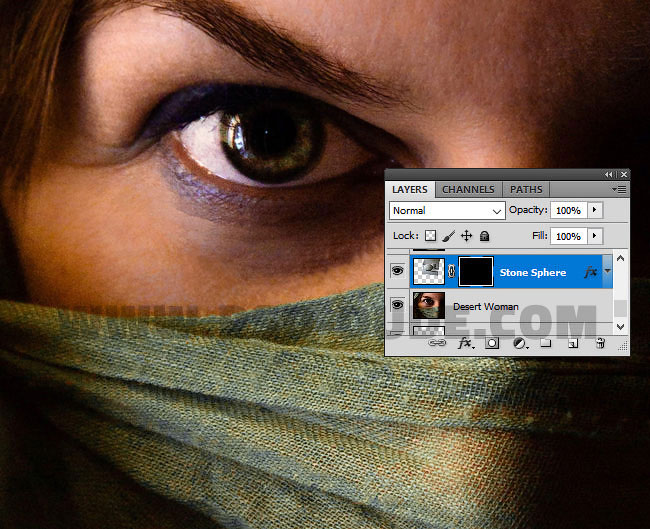Open the Add layer style fx button
The height and width of the screenshot is (529, 650).
coord(466,343)
